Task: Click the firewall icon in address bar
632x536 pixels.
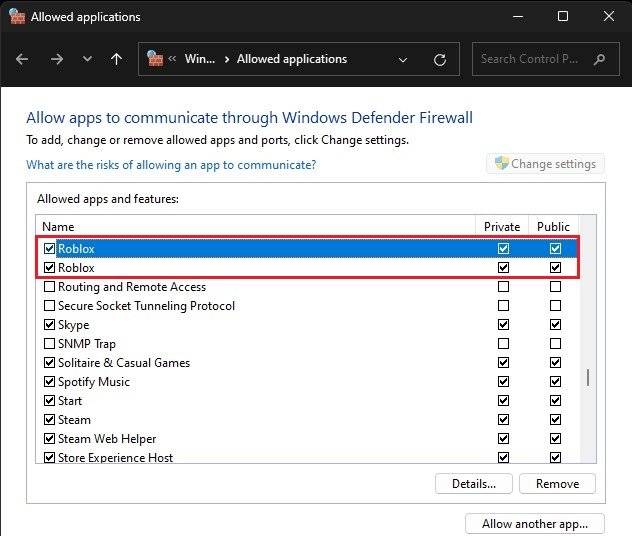Action: point(155,59)
